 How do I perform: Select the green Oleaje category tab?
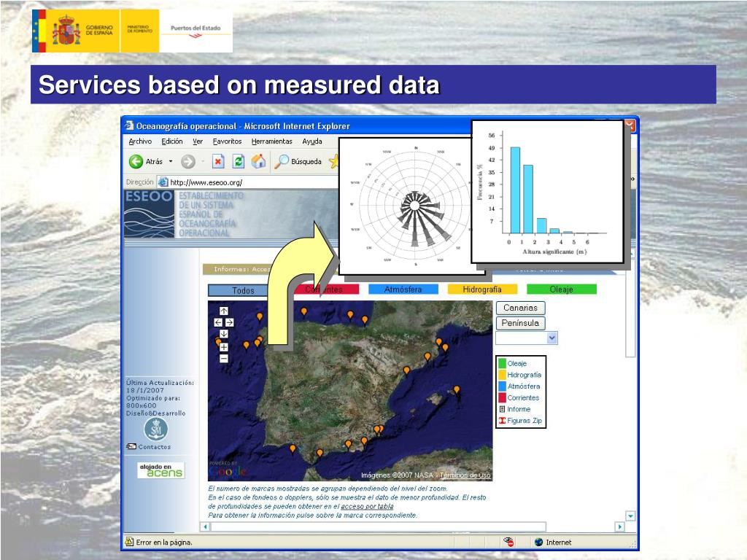click(561, 289)
